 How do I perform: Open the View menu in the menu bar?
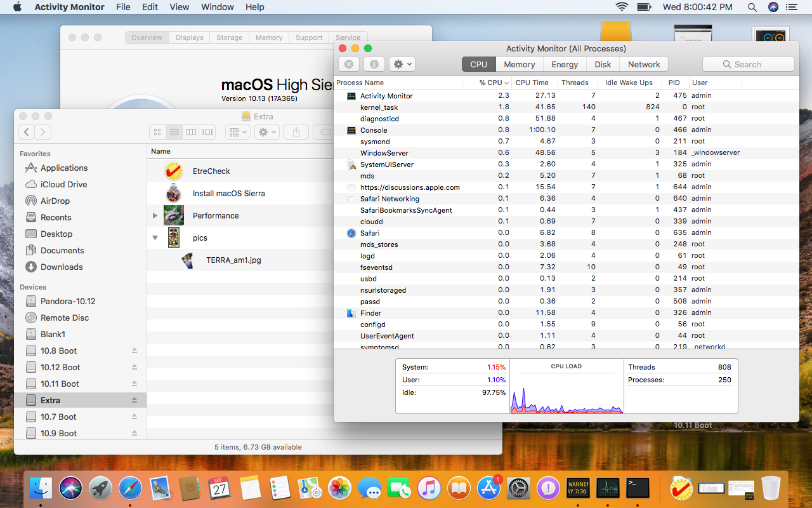[x=180, y=7]
